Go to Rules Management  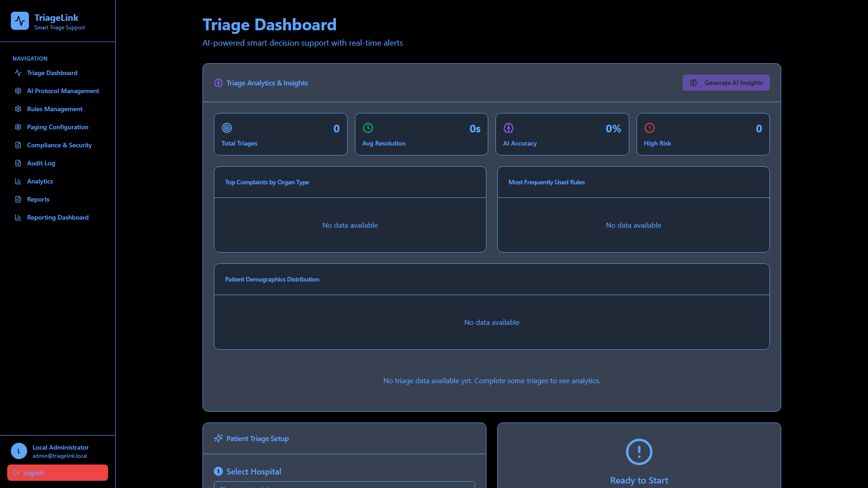[57, 109]
